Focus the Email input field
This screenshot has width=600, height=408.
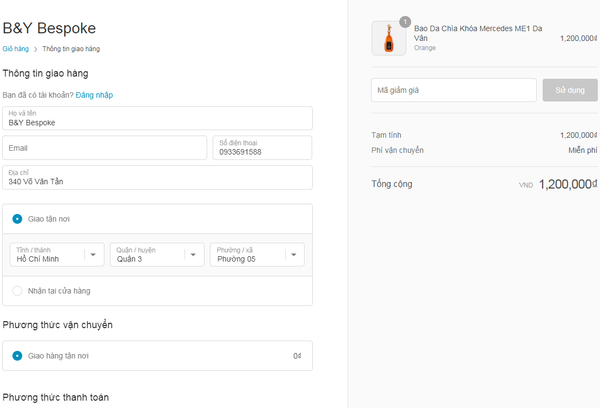[x=105, y=148]
